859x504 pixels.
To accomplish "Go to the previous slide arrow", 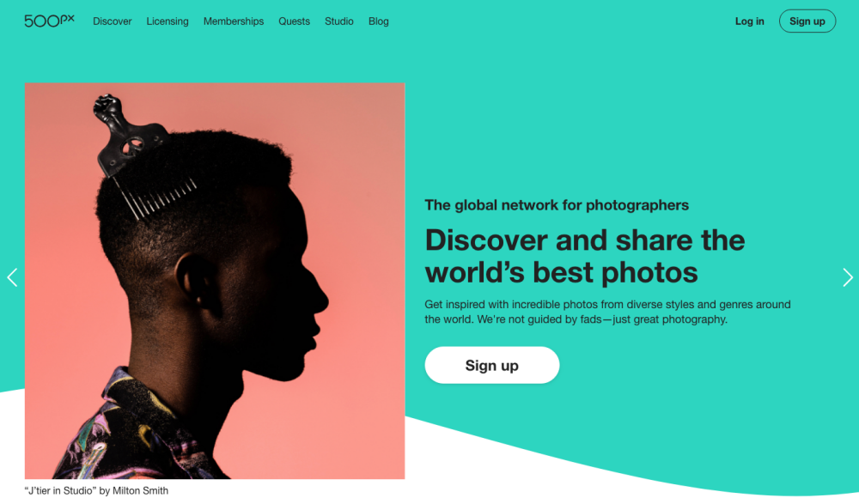I will coord(12,277).
